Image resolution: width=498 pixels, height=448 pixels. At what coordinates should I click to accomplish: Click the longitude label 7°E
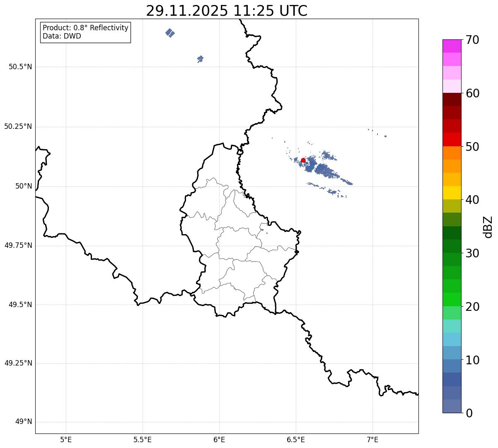click(x=372, y=439)
